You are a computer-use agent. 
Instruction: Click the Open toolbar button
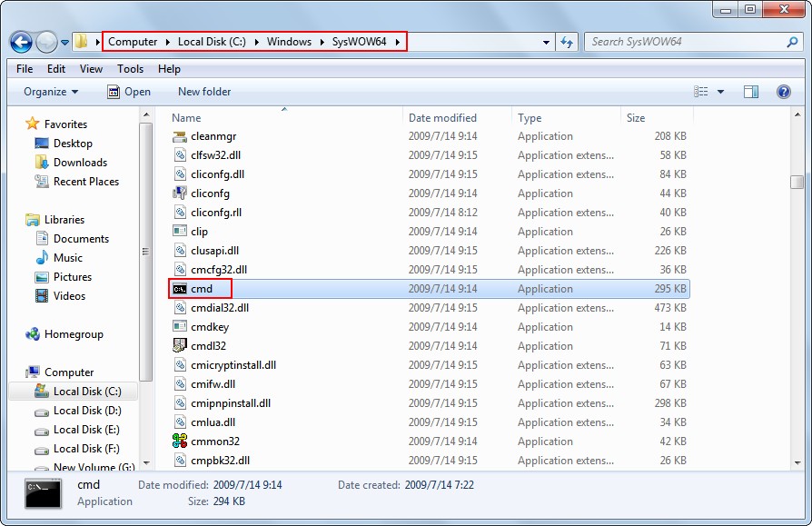(129, 92)
